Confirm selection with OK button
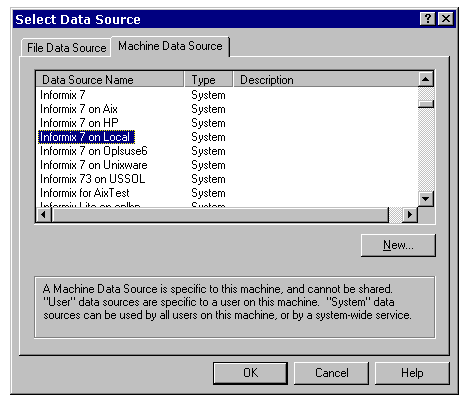 tap(250, 373)
